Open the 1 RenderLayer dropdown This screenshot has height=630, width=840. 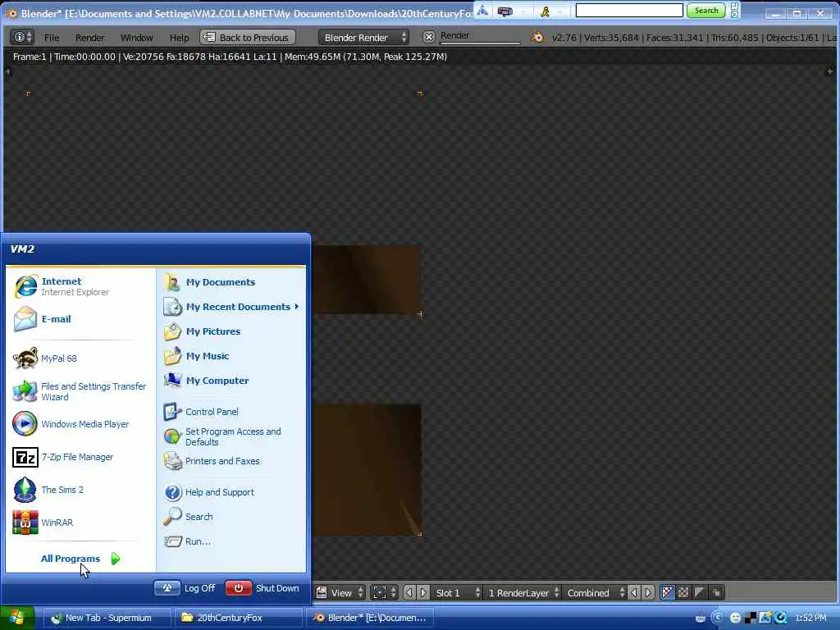(x=523, y=592)
